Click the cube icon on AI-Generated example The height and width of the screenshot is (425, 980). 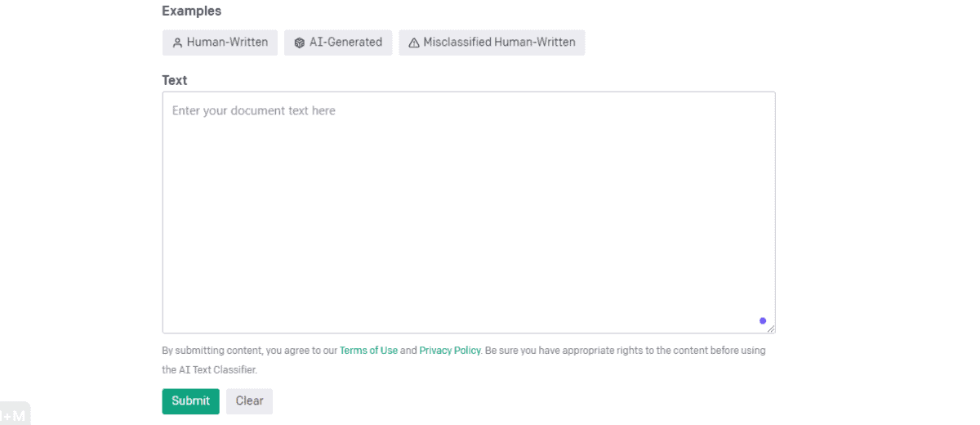coord(300,42)
